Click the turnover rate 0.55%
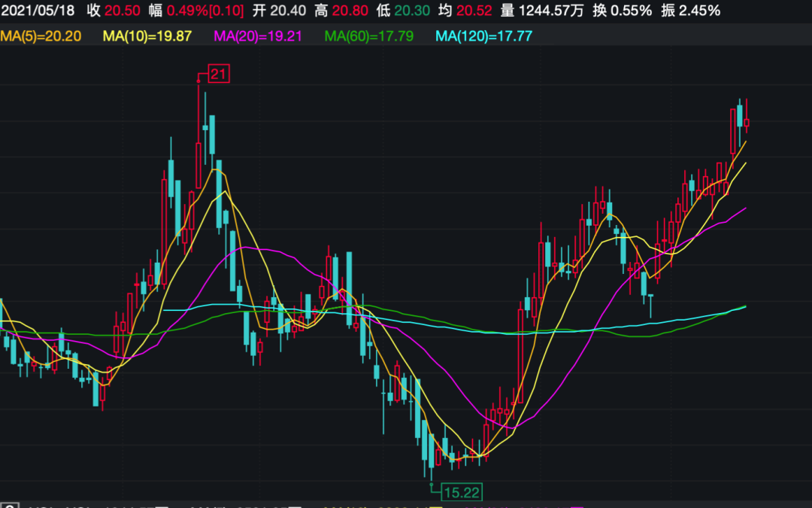The height and width of the screenshot is (508, 812). point(632,11)
